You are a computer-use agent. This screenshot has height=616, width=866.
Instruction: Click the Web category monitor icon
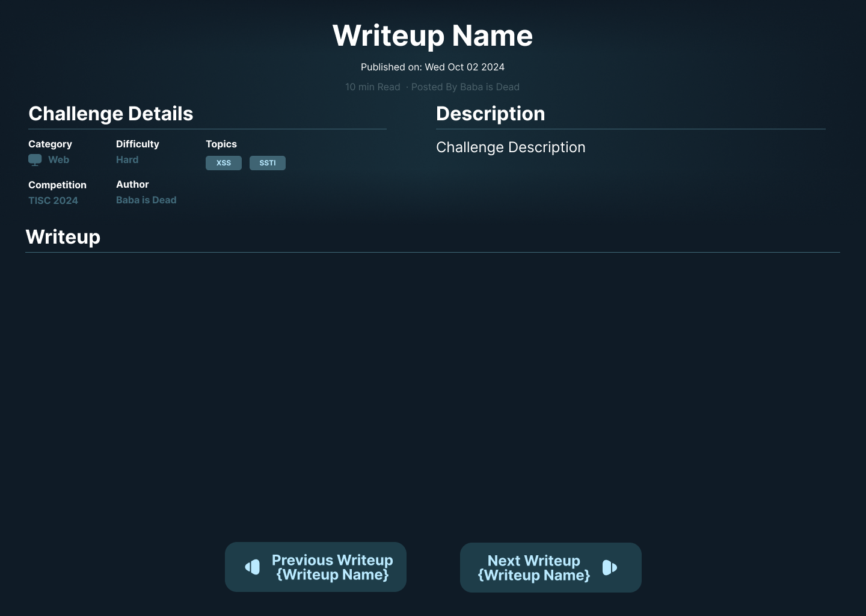click(35, 160)
